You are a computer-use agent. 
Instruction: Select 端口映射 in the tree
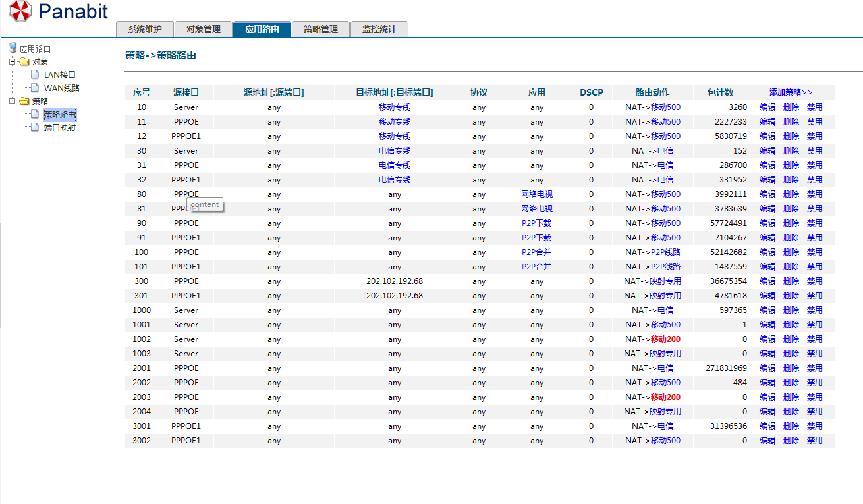60,128
